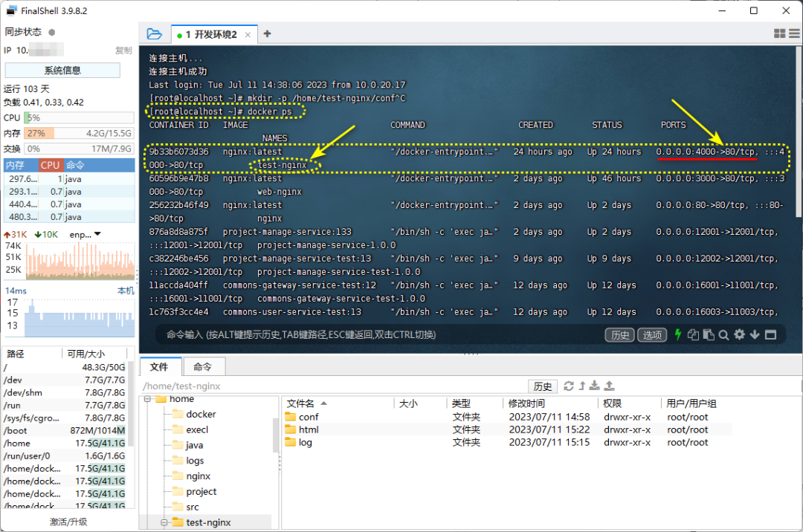Close the 开发环境2 tab

tap(248, 35)
